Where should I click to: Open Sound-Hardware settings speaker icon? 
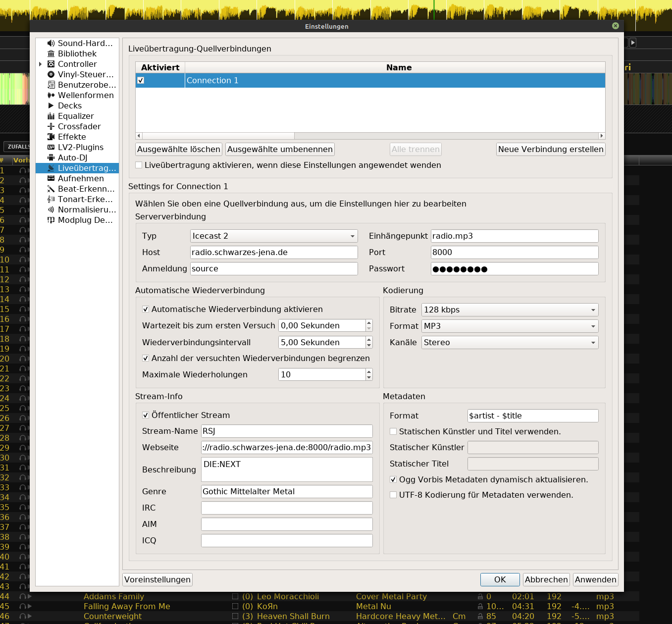pos(51,43)
